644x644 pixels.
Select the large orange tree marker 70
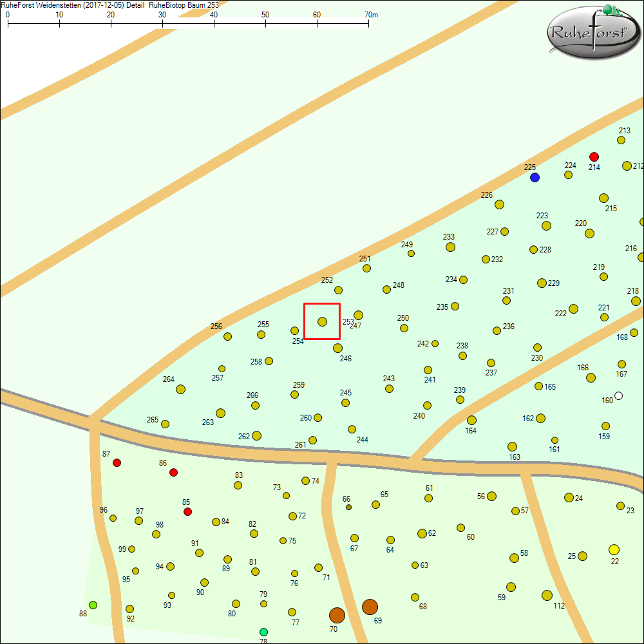point(337,615)
